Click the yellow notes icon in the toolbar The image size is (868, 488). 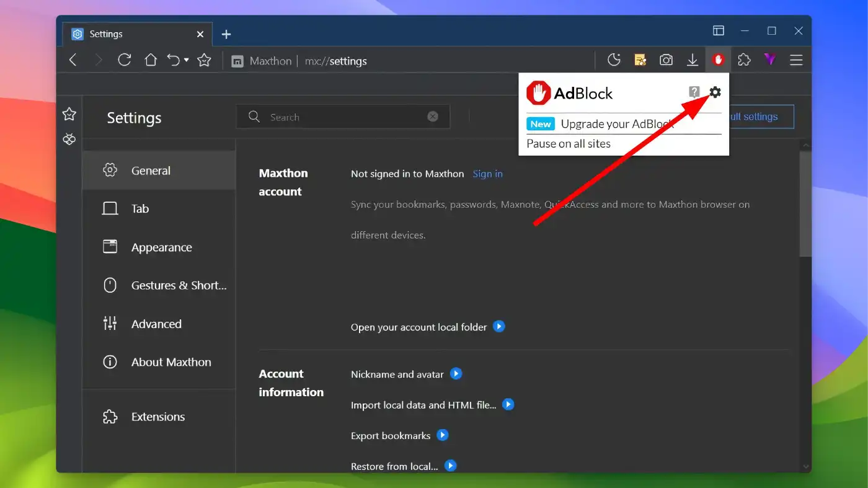coord(640,60)
